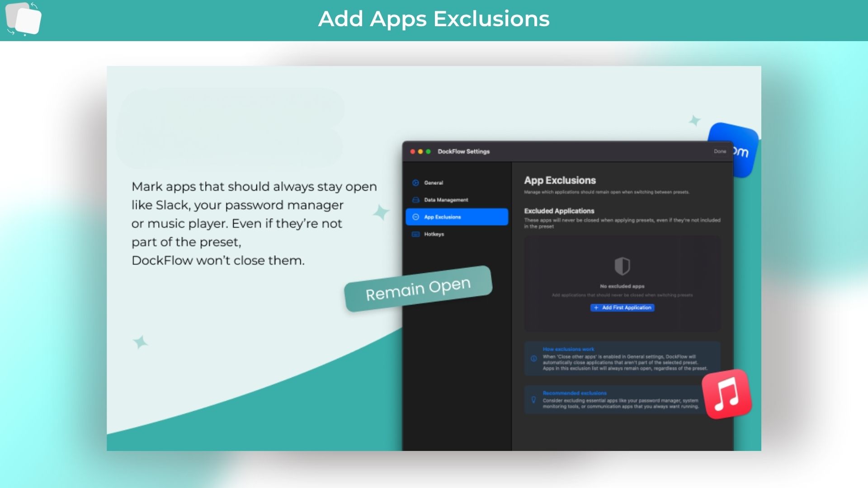Click the lightbulb icon beside Recommended exclusions
868x488 pixels.
pyautogui.click(x=533, y=400)
